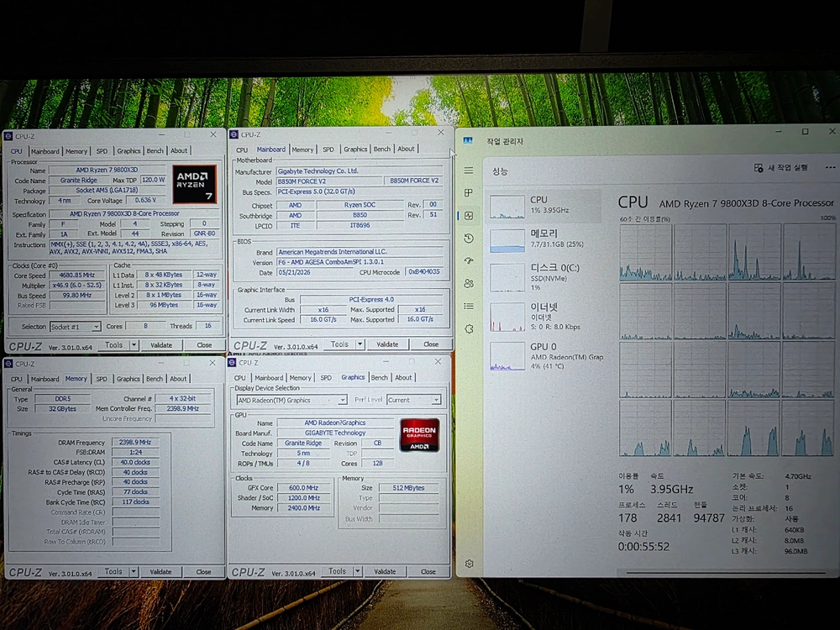This screenshot has height=630, width=840.
Task: Click CPU-Z title icon of the Graphics window
Action: [x=232, y=363]
